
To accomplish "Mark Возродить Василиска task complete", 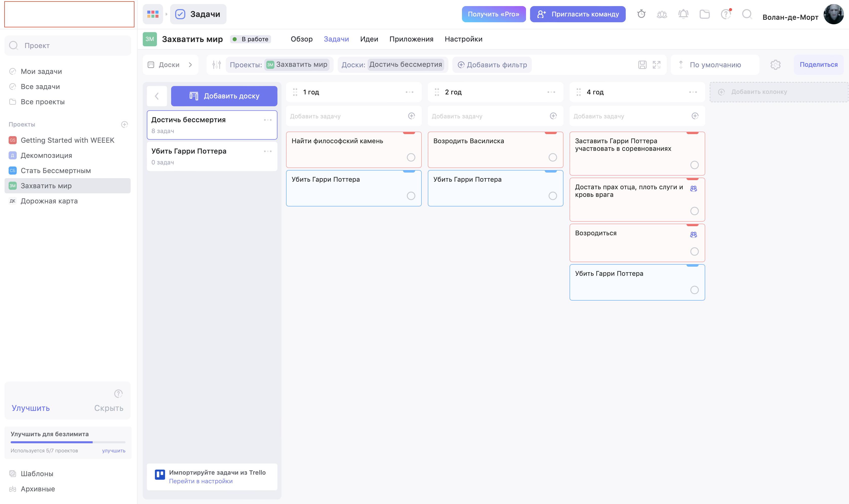I will click(x=552, y=157).
